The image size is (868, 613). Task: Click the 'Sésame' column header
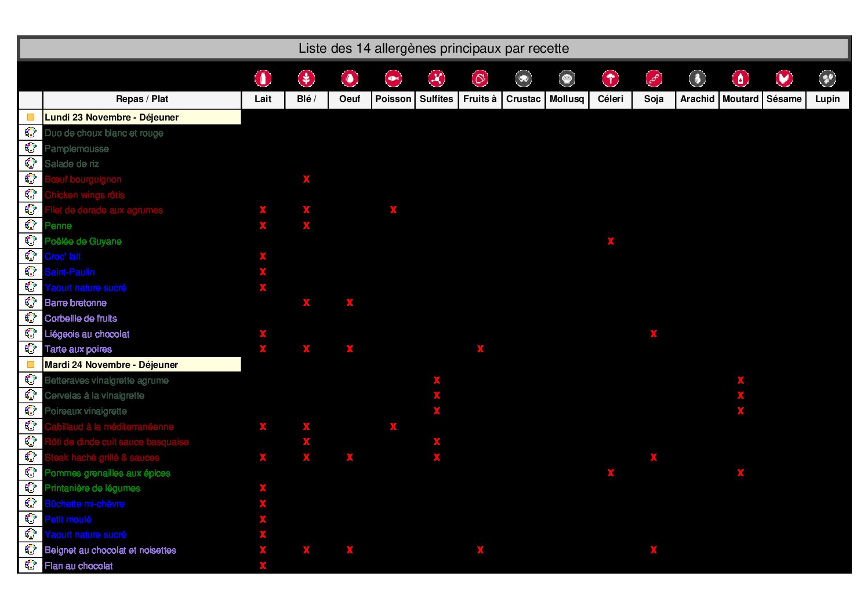coord(784,99)
